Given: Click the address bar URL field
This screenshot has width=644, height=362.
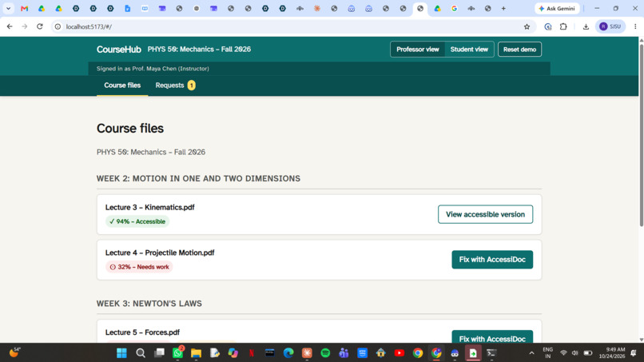Looking at the screenshot, I should tap(288, 26).
